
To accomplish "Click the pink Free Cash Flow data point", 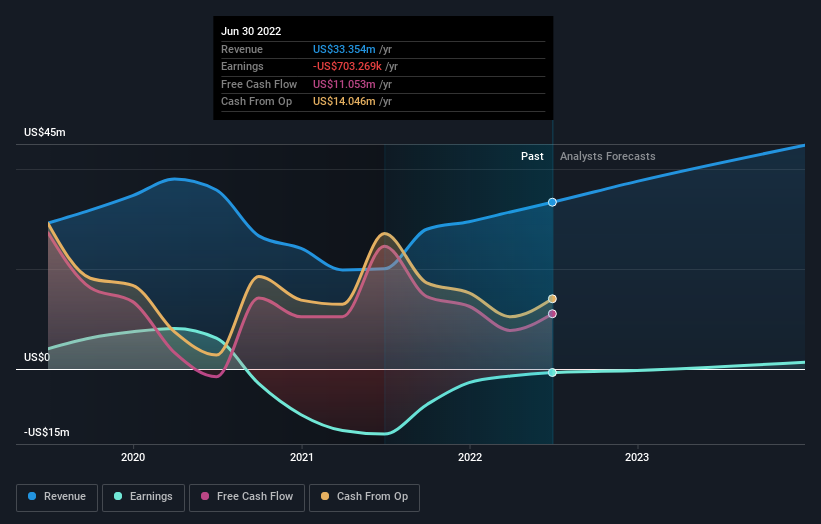I will (x=552, y=314).
